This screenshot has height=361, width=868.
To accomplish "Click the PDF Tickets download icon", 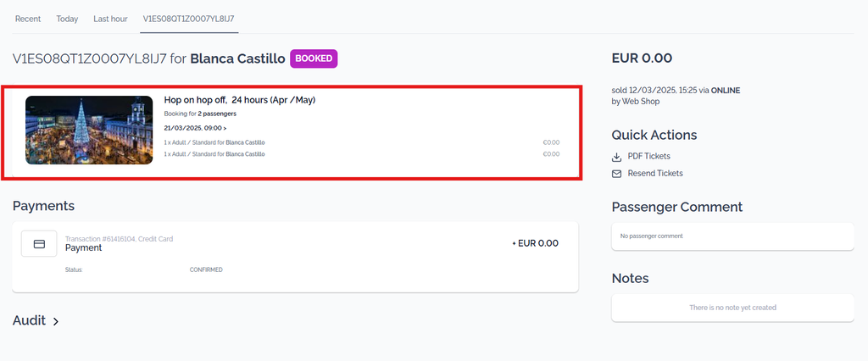I will click(617, 157).
